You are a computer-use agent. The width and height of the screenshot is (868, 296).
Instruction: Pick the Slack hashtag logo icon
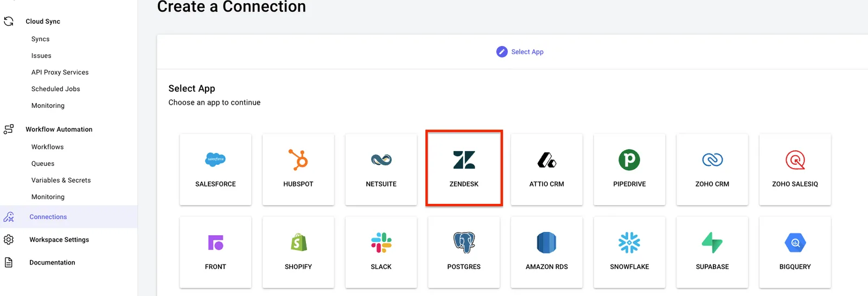[381, 242]
